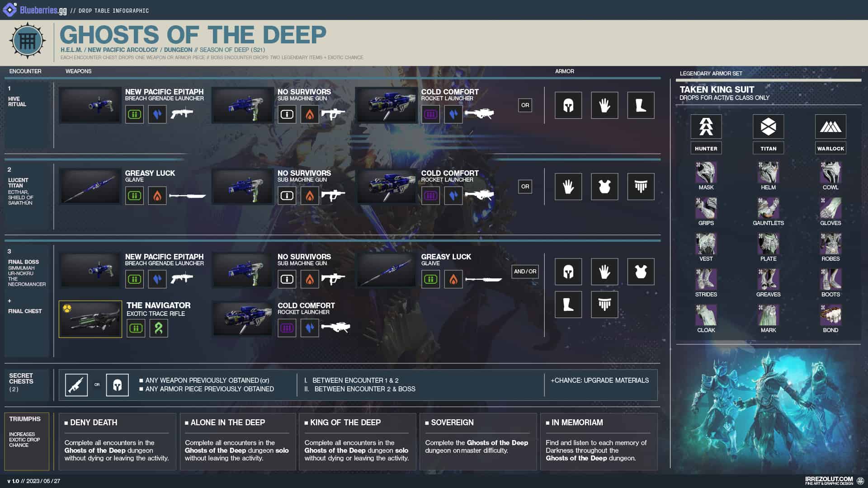The width and height of the screenshot is (868, 488).
Task: Click the "+CHANCE: UPGRADE MATERIALS" text
Action: coord(599,380)
